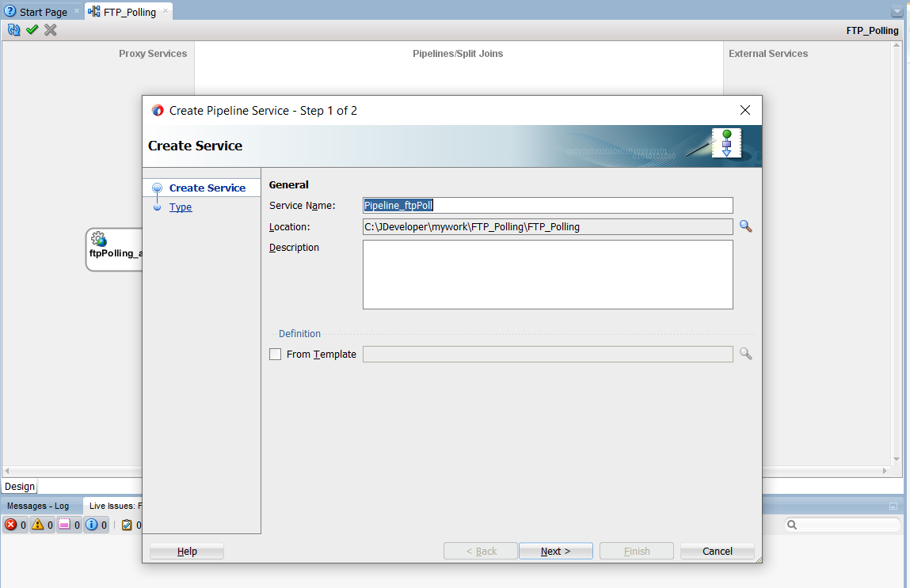
Task: Toggle the pink incomplete issues filter
Action: [69, 525]
